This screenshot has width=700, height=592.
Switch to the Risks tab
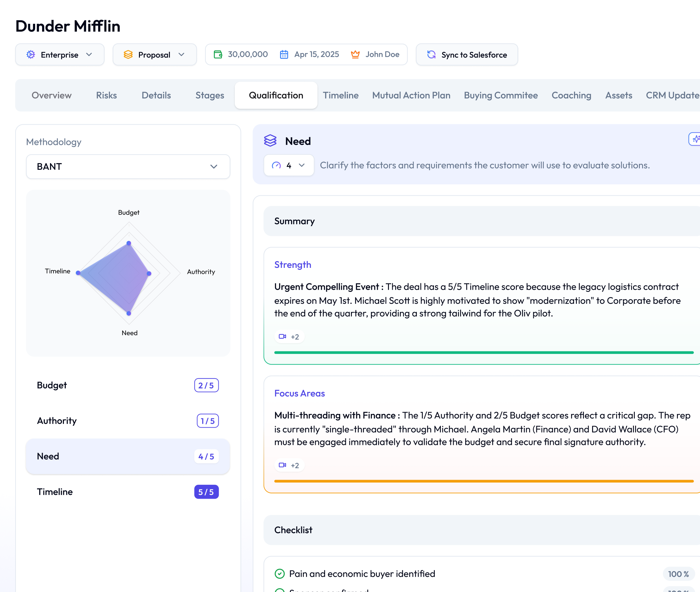[106, 95]
